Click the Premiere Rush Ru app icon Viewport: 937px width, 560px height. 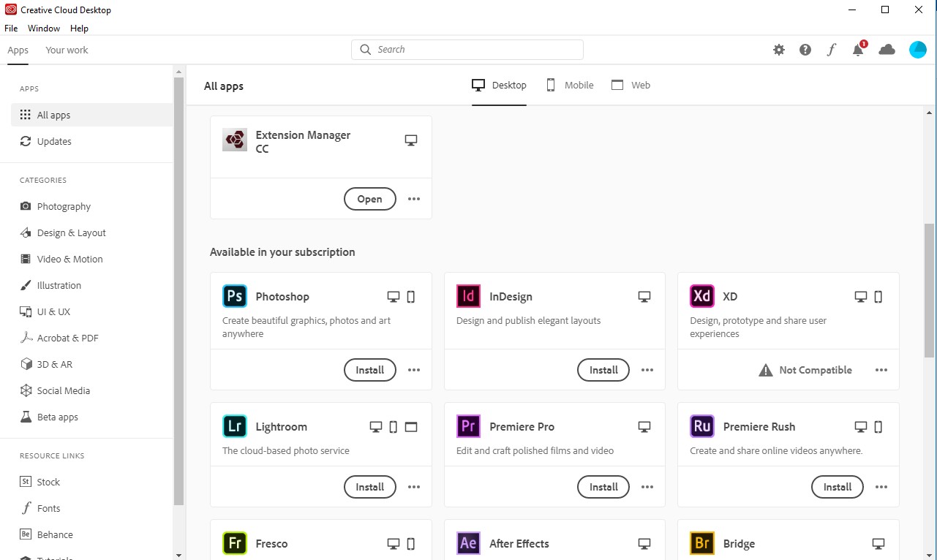click(702, 426)
